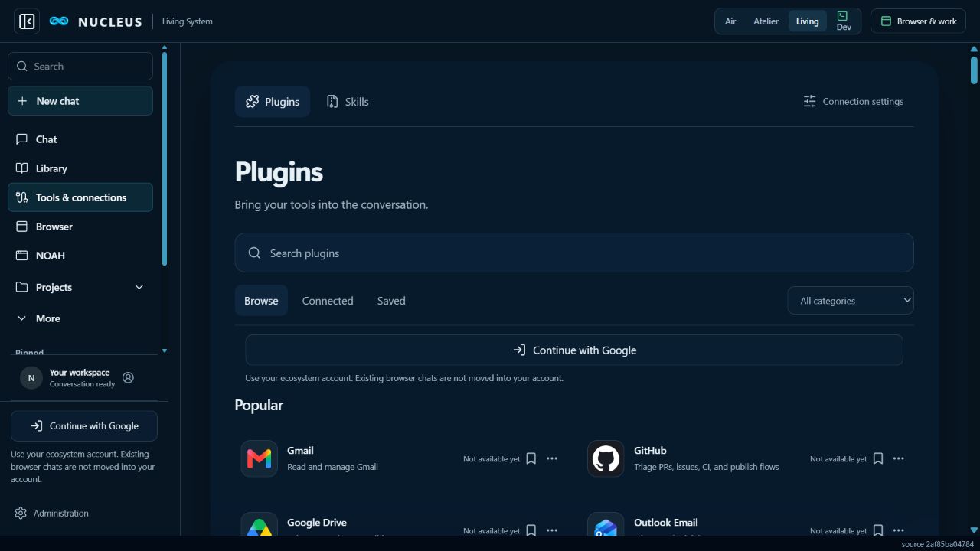
Task: Click the page scrollbar down arrow
Action: [974, 530]
